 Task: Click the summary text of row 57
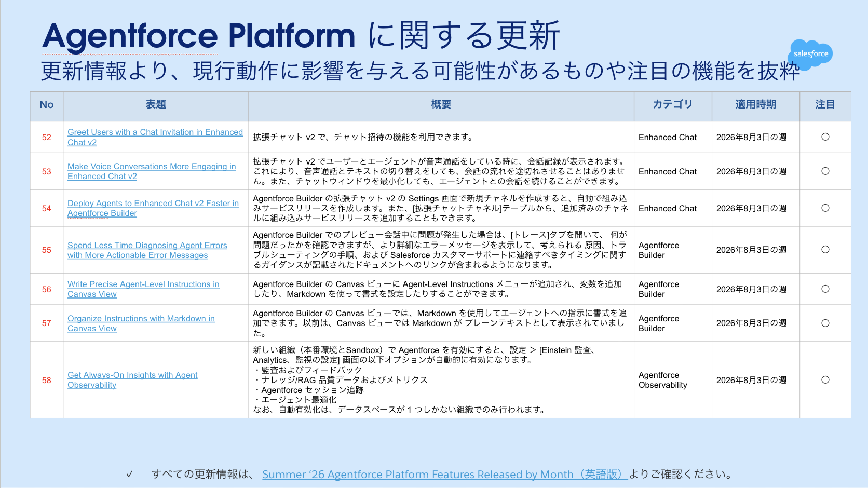coord(440,323)
